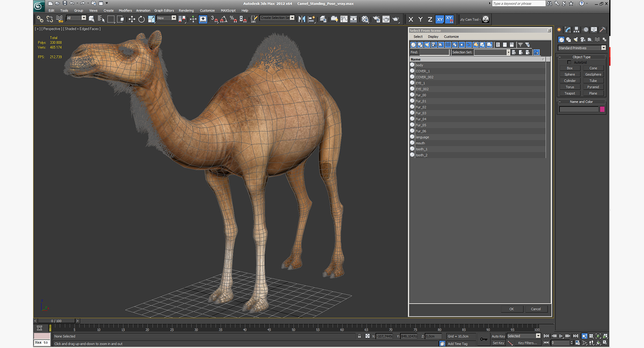Activate the Select and Move tool
The width and height of the screenshot is (644, 348).
click(x=132, y=19)
